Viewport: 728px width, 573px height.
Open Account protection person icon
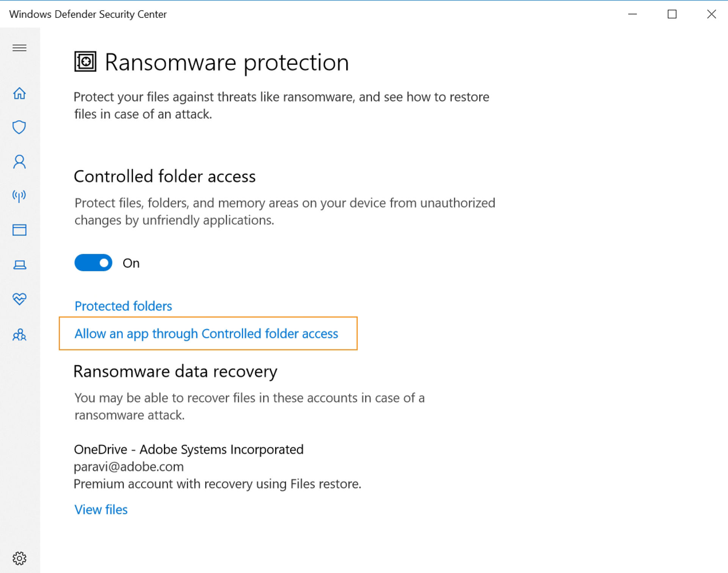pos(19,162)
